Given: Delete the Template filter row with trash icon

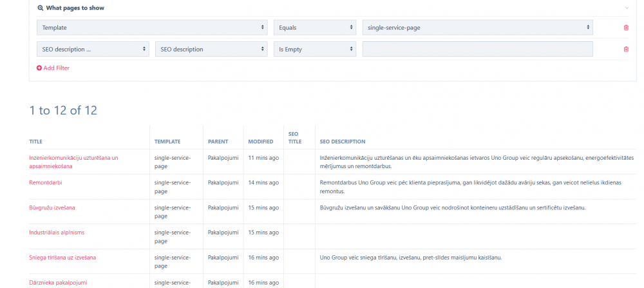Looking at the screenshot, I should click(x=625, y=28).
